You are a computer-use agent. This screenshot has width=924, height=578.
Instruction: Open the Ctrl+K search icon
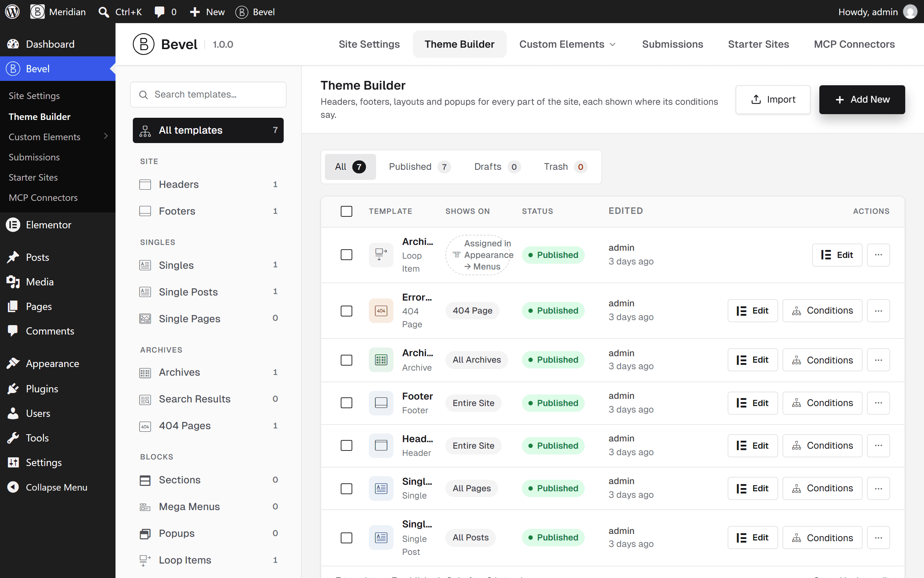(104, 12)
